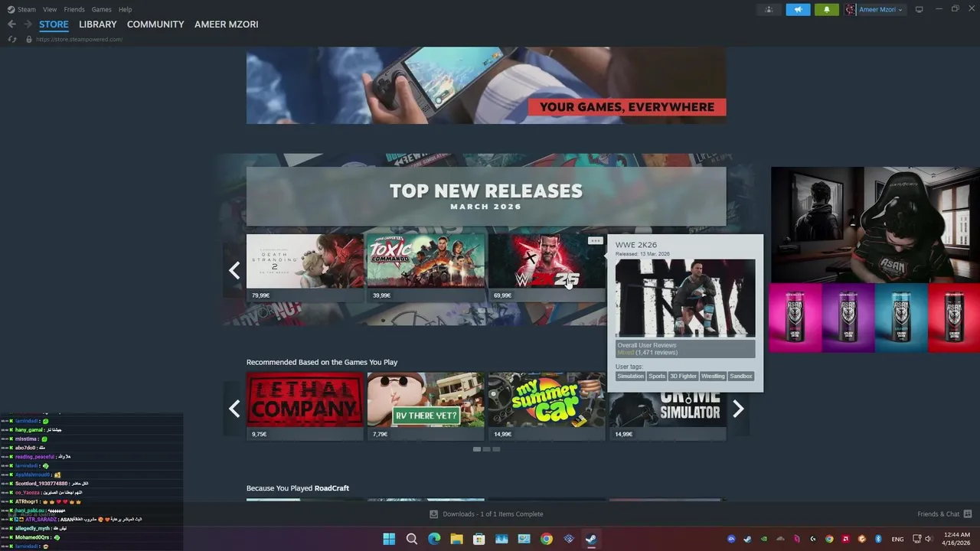This screenshot has height=551, width=980.
Task: Open the My Summer Car game card
Action: (x=547, y=406)
